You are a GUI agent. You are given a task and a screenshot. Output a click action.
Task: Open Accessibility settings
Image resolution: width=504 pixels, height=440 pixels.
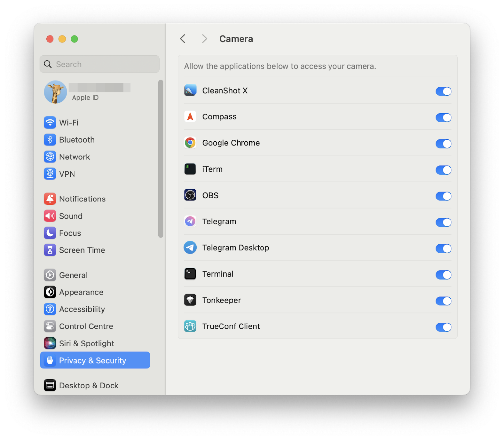82,309
